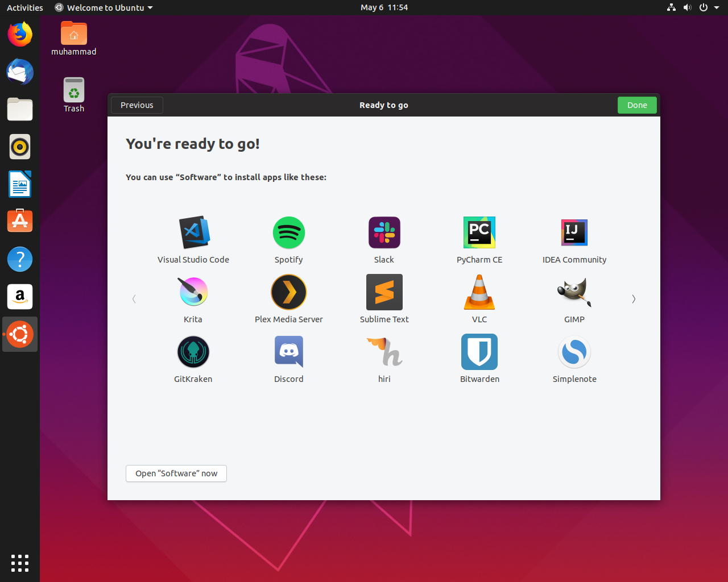Open the Activities overview
Screen dimensions: 728x582
(25, 7)
